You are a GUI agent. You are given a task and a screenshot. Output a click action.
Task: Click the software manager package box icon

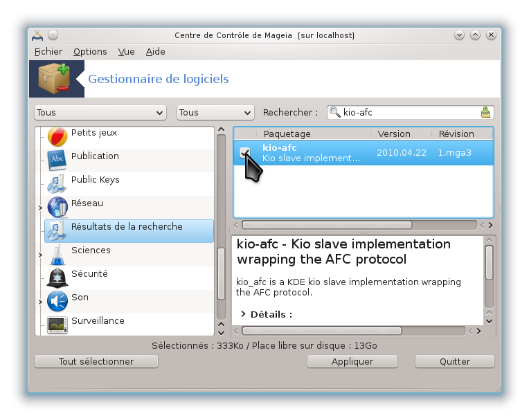click(x=54, y=79)
